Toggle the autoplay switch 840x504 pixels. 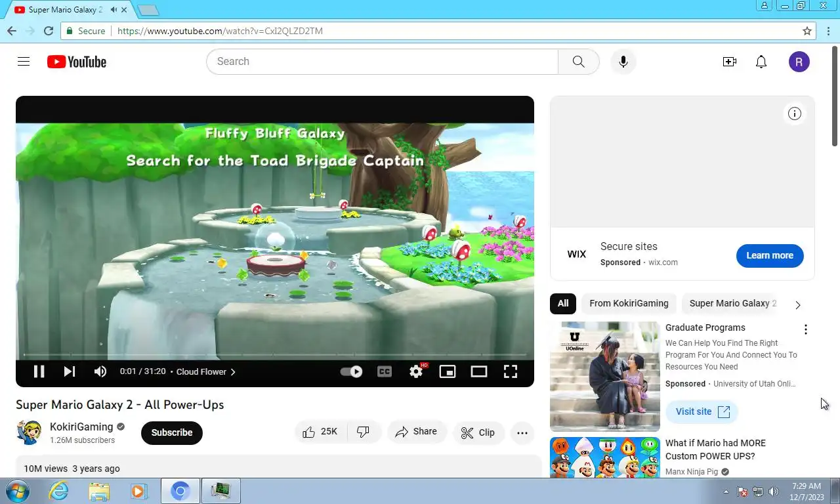pos(351,371)
